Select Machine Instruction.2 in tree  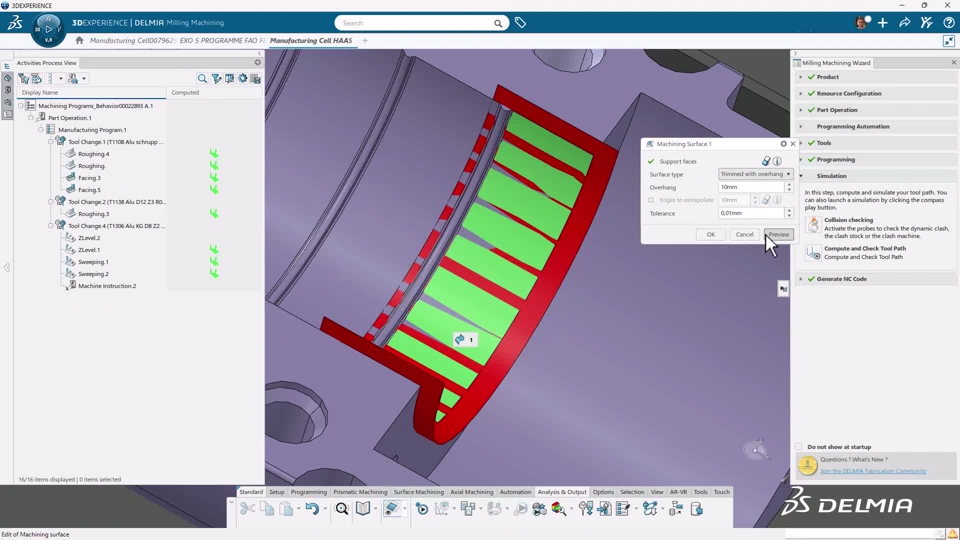[x=107, y=286]
